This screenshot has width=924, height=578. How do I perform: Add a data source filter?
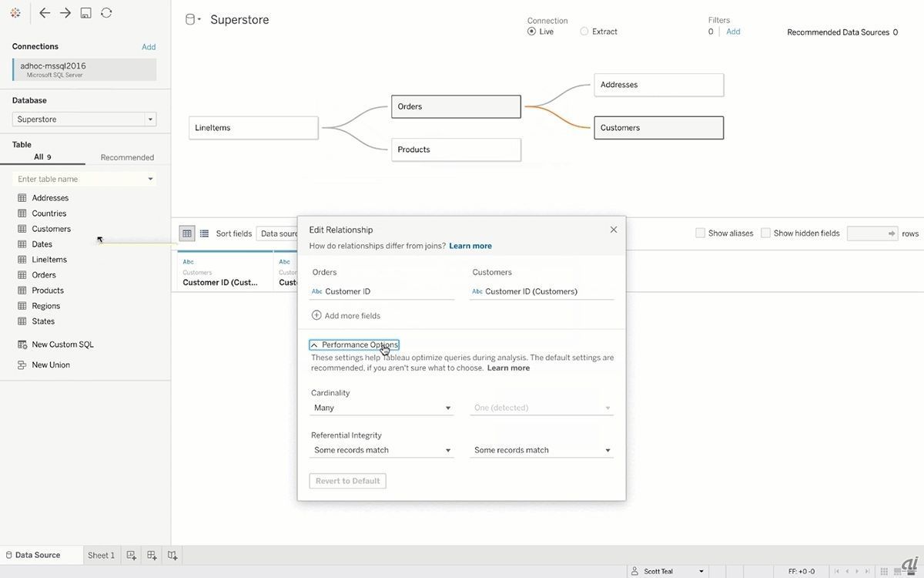pyautogui.click(x=733, y=32)
